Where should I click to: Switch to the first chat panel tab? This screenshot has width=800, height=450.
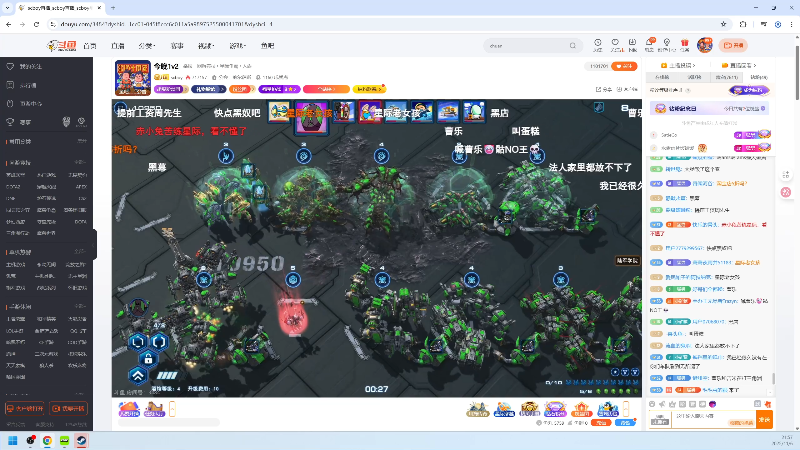(662, 77)
